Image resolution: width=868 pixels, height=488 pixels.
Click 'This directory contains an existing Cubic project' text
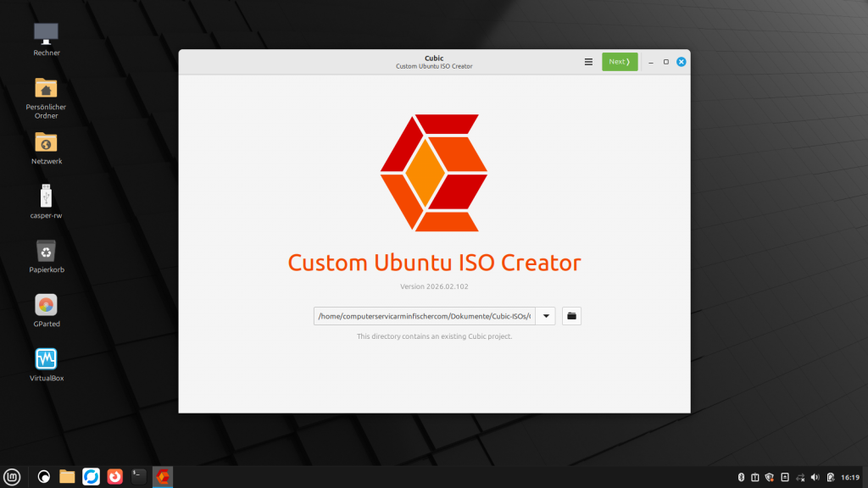pyautogui.click(x=435, y=336)
